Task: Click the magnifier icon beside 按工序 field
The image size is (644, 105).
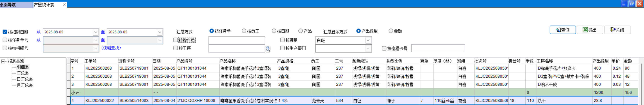Action: [267, 49]
